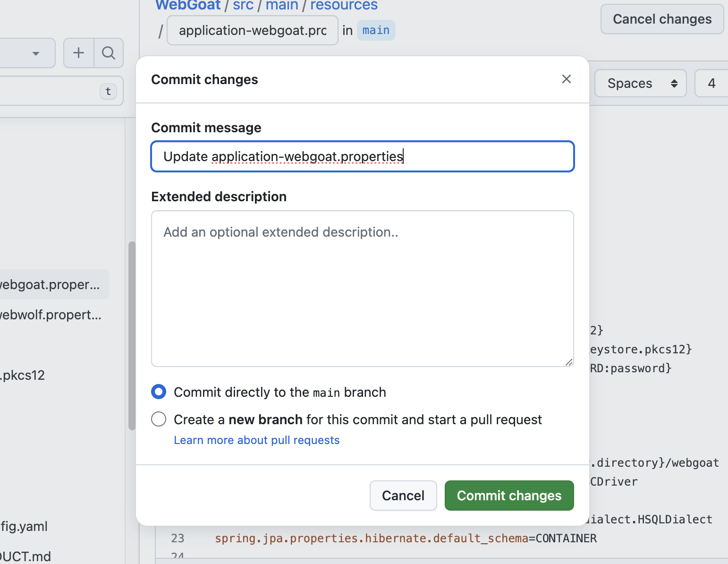Open the main breadcrumb folder
This screenshot has height=564, width=728.
point(282,5)
